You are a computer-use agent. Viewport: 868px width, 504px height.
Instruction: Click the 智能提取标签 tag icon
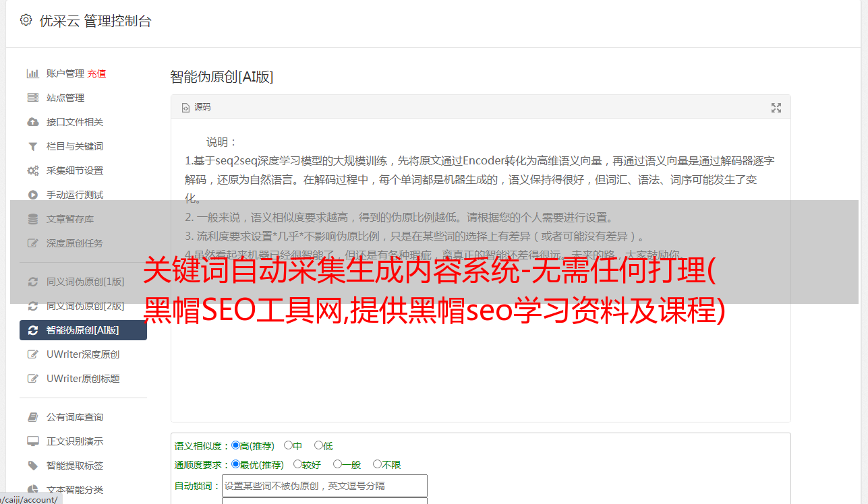pos(32,466)
